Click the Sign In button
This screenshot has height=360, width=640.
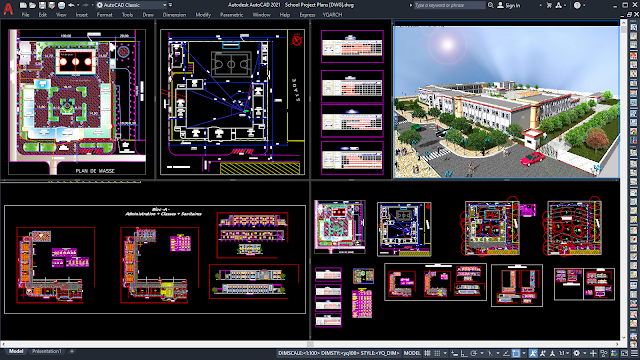point(509,5)
